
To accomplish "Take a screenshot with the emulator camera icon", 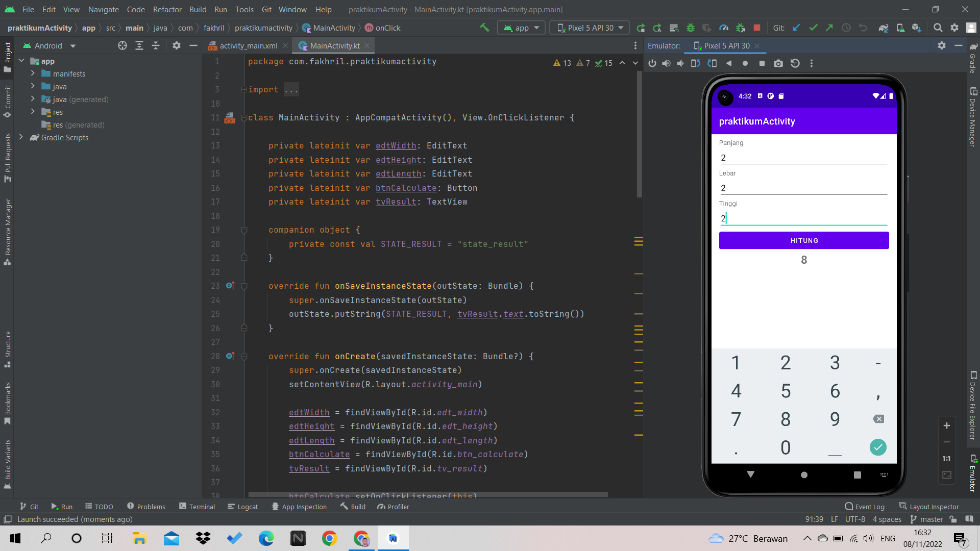I will (x=778, y=63).
